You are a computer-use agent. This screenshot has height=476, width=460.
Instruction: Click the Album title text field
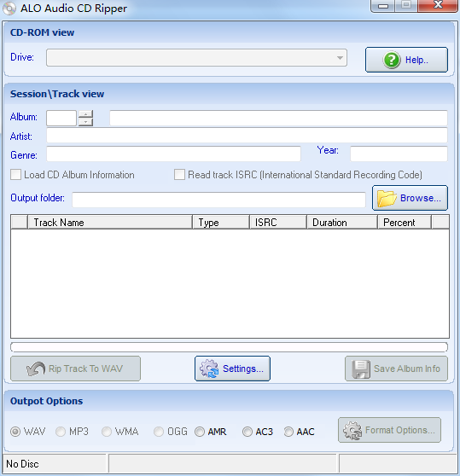(x=278, y=118)
